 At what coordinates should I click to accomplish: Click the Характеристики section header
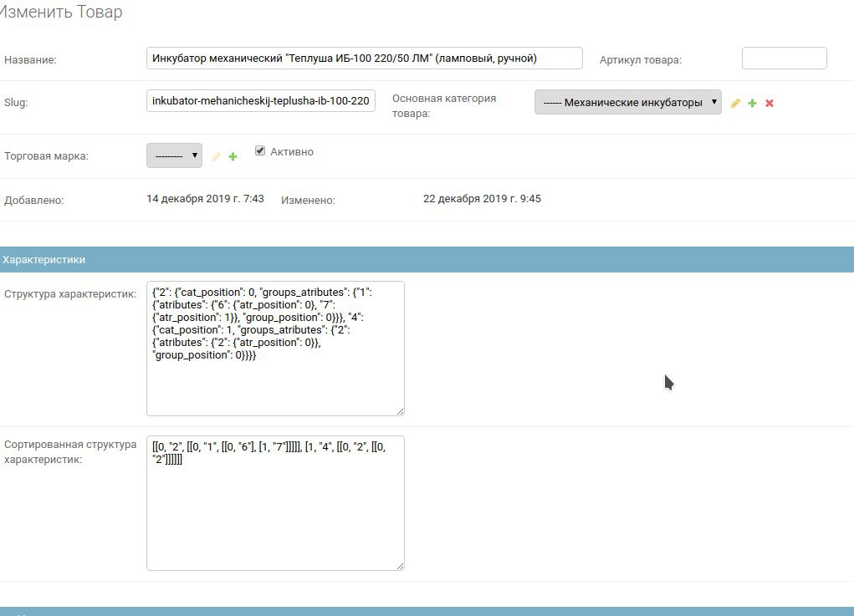tap(427, 260)
